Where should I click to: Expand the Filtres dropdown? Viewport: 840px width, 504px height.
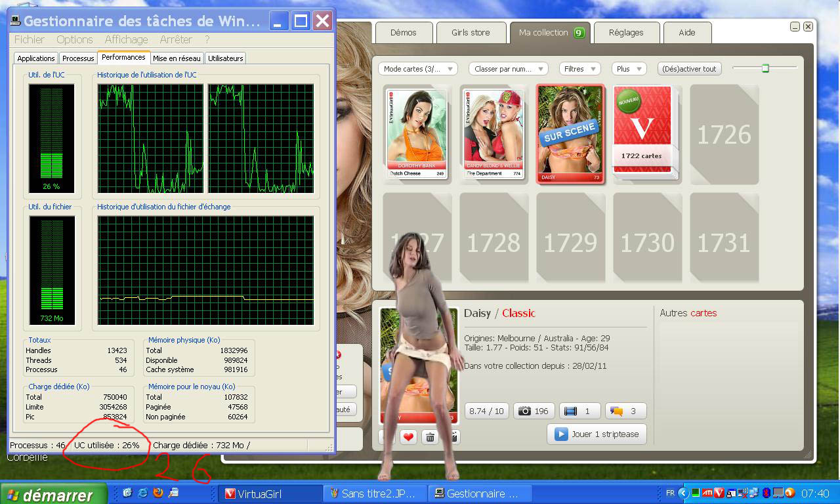pyautogui.click(x=579, y=69)
